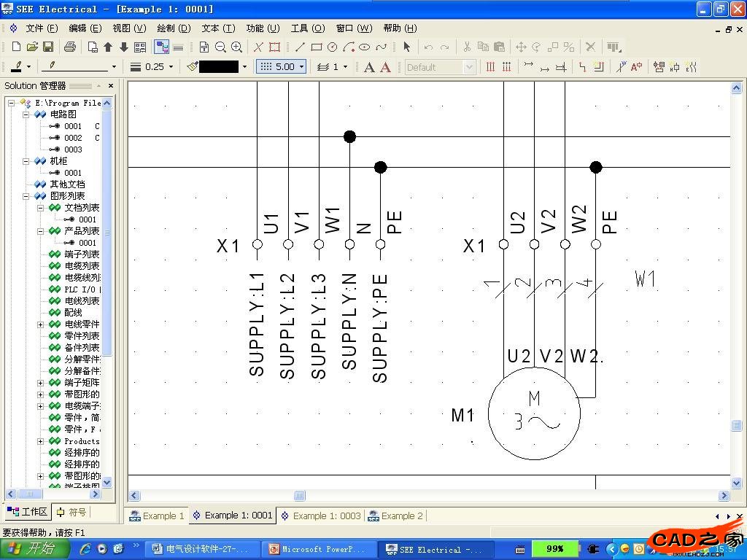Select the line drawing tool

[x=300, y=47]
